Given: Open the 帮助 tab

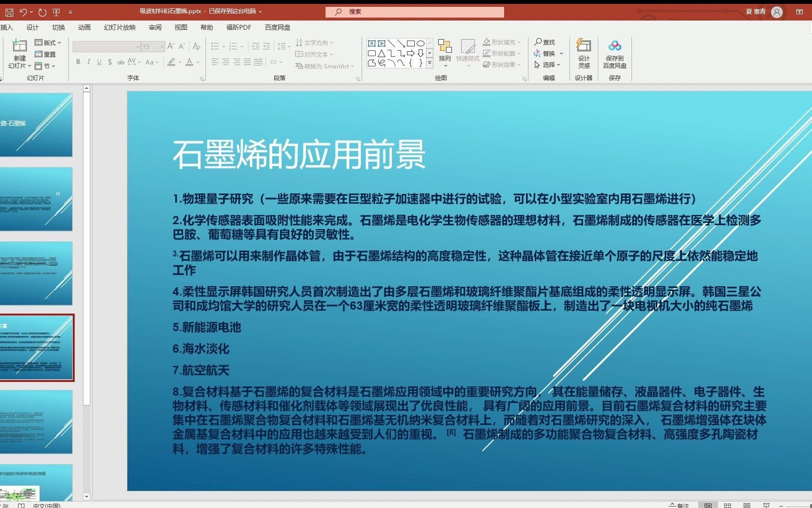Looking at the screenshot, I should [207, 27].
